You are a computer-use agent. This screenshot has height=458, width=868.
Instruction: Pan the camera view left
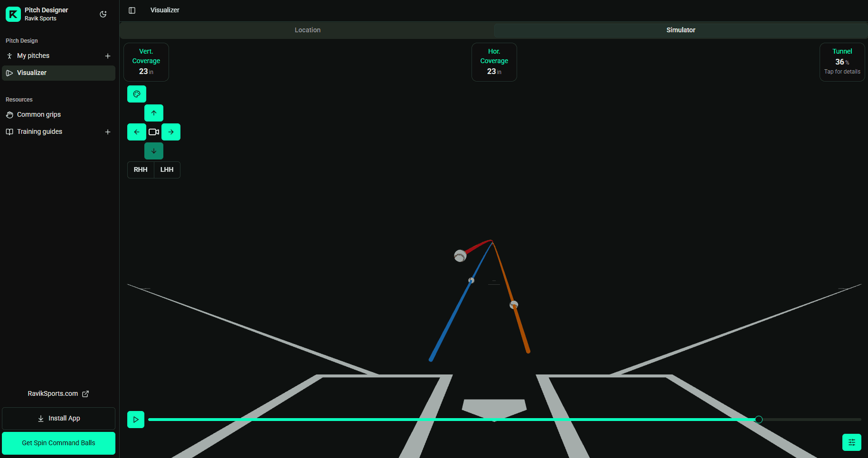tap(136, 131)
